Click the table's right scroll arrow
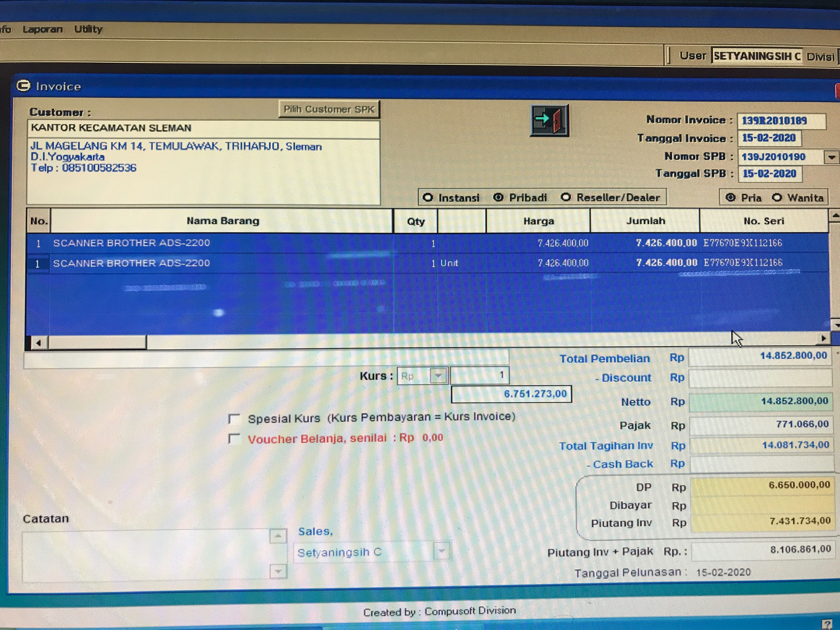Viewport: 840px width, 630px height. (823, 338)
